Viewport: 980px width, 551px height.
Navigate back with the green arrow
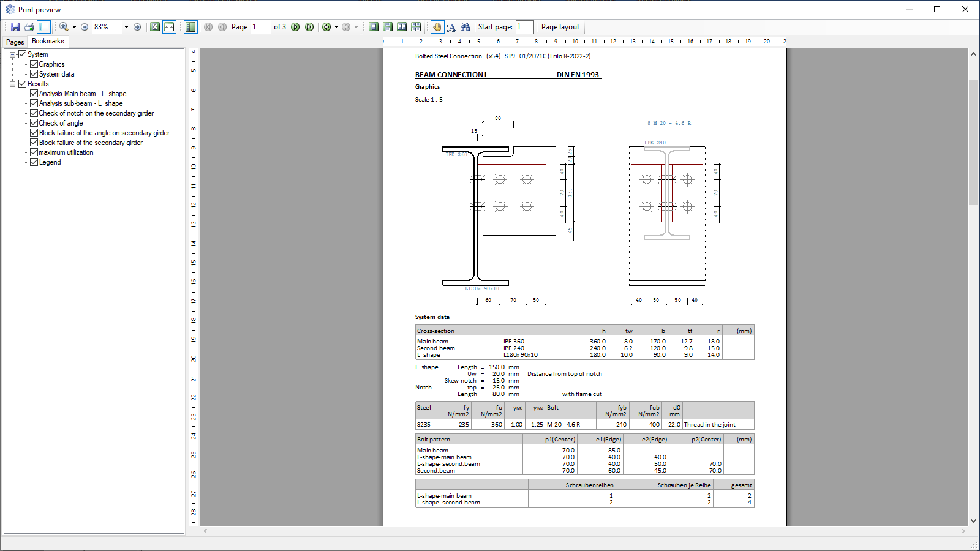pyautogui.click(x=326, y=27)
